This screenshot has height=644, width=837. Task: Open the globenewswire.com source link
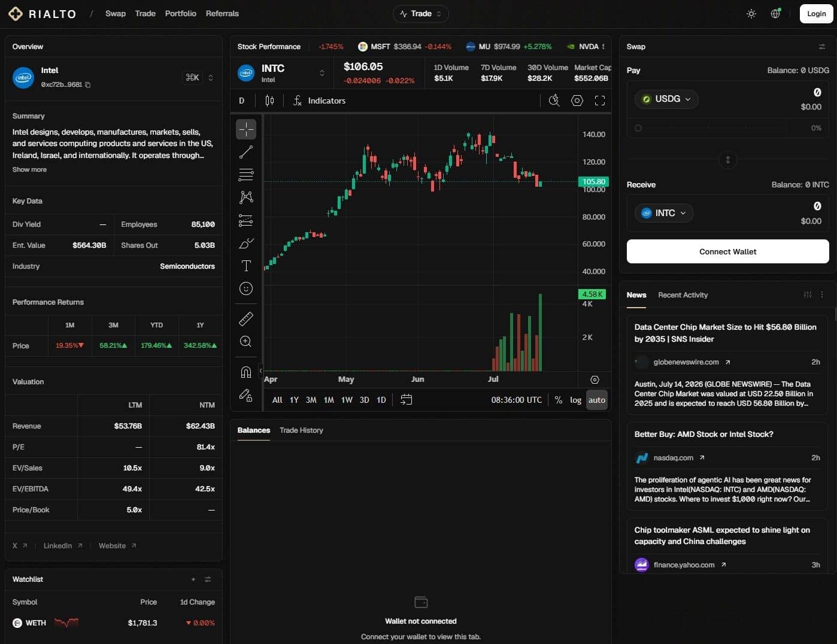tap(692, 362)
